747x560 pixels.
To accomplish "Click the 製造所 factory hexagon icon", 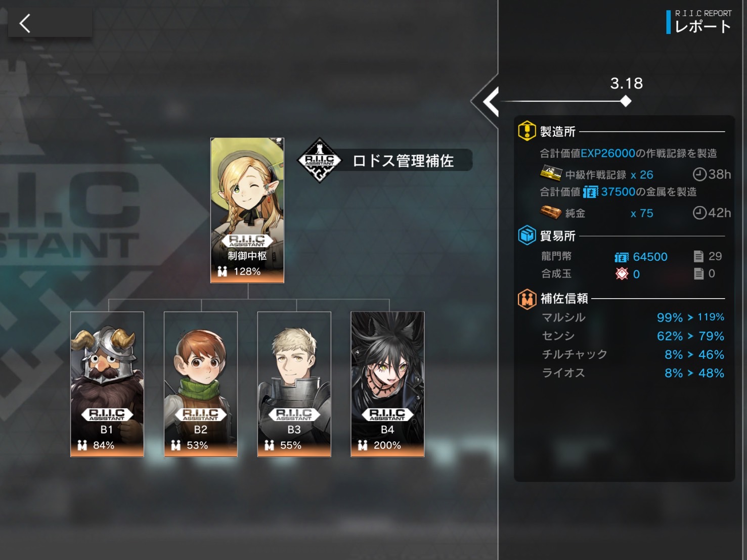I will [527, 131].
